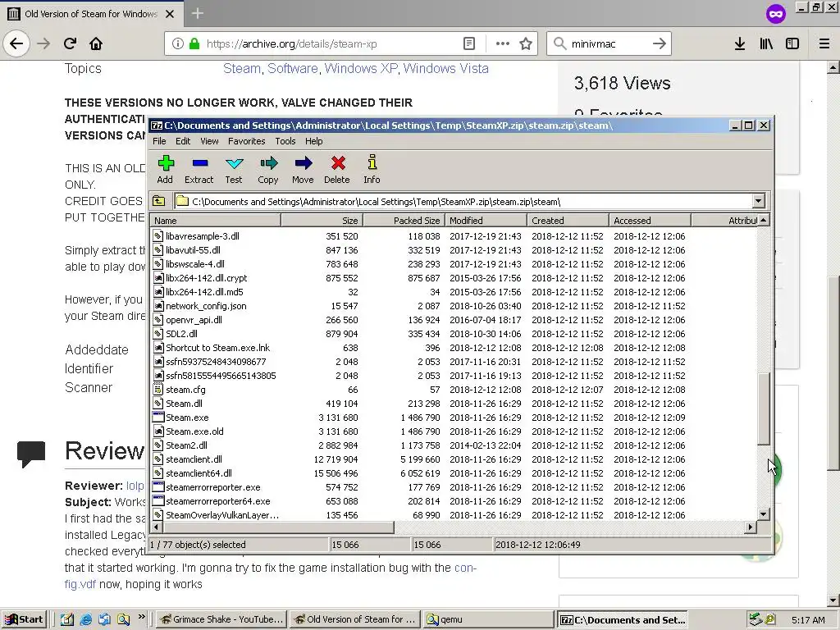Open Firefox library icon
Viewport: 840px width, 630px height.
(x=766, y=44)
